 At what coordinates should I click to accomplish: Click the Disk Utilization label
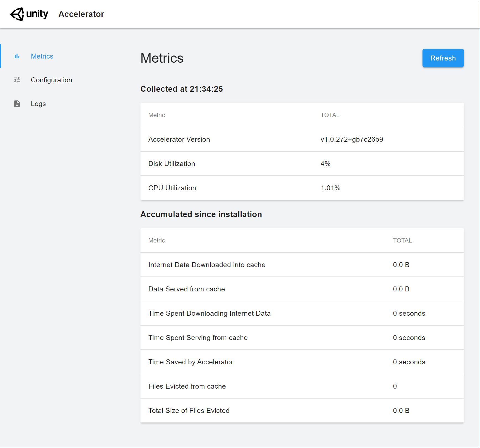pyautogui.click(x=172, y=164)
